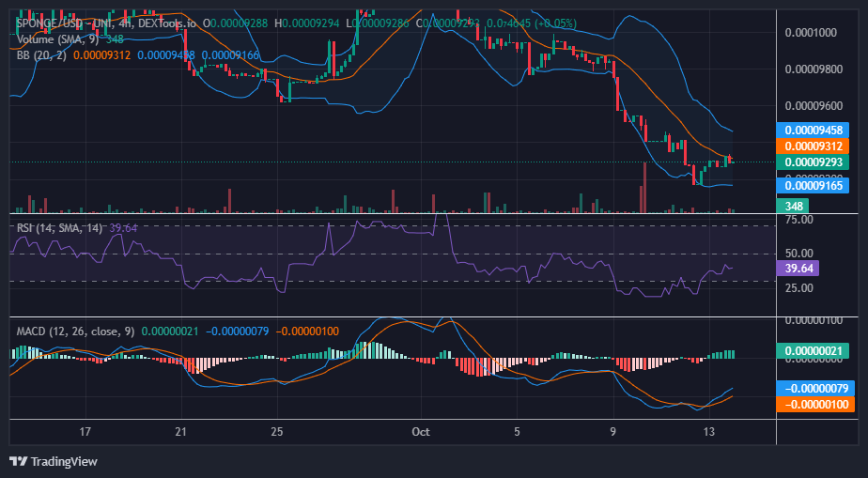Image resolution: width=868 pixels, height=478 pixels.
Task: Click the 17 date on the time axis
Action: [x=85, y=432]
